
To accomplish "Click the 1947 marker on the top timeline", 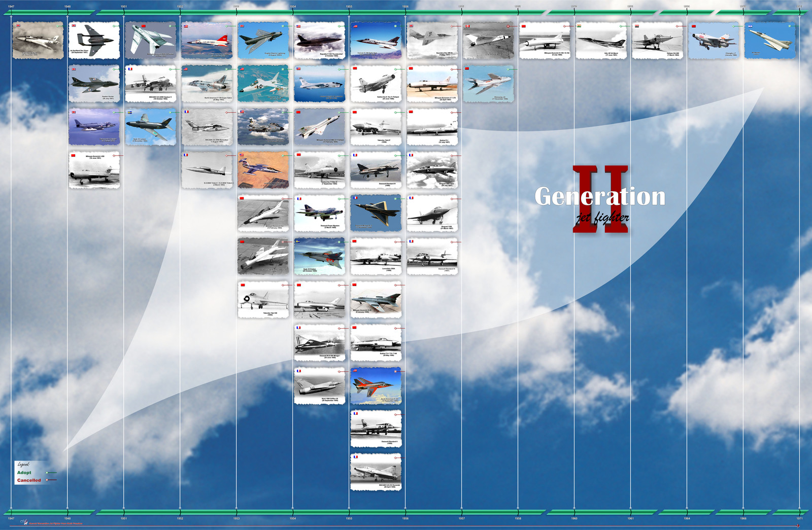I will pos(11,7).
